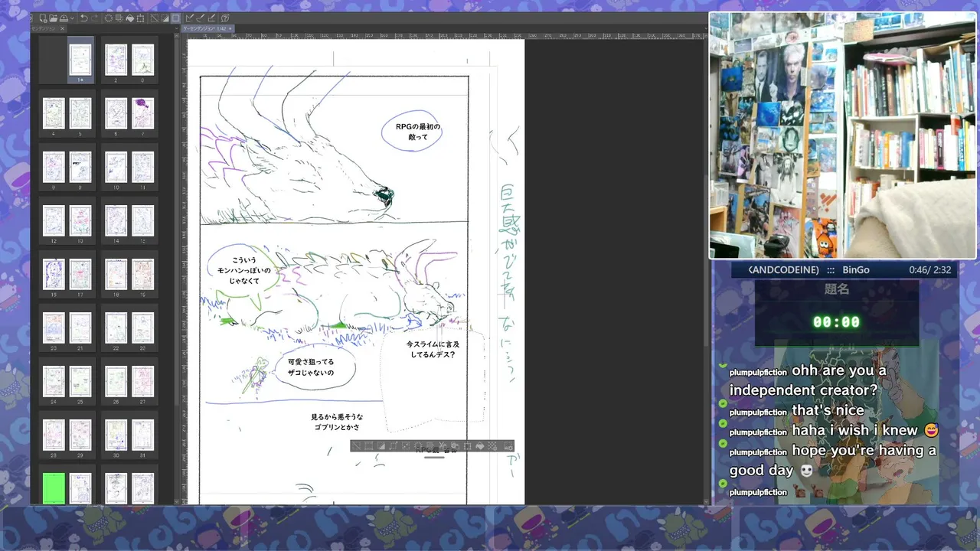Click Invert Selected Area on selection launcher
This screenshot has width=980, height=551.
pos(381,446)
